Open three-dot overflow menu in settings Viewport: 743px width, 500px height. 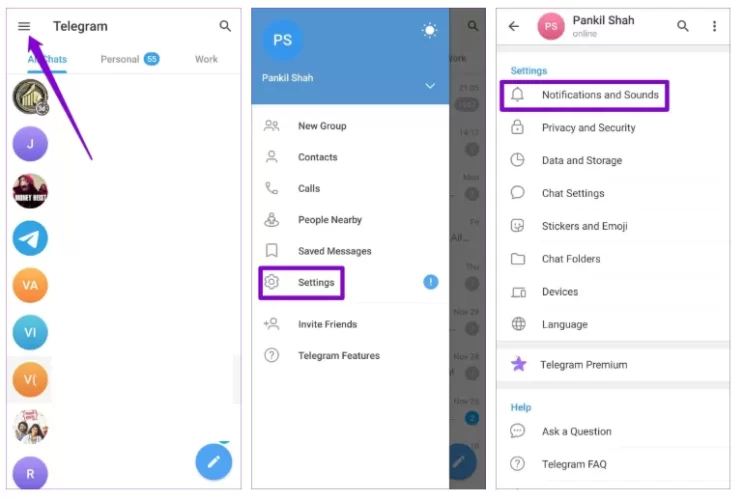(x=715, y=26)
